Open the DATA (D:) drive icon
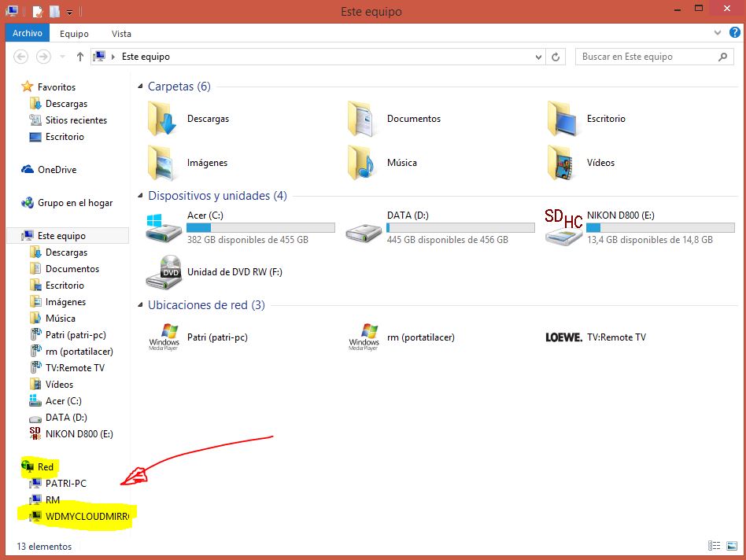This screenshot has height=560, width=746. coord(364,227)
